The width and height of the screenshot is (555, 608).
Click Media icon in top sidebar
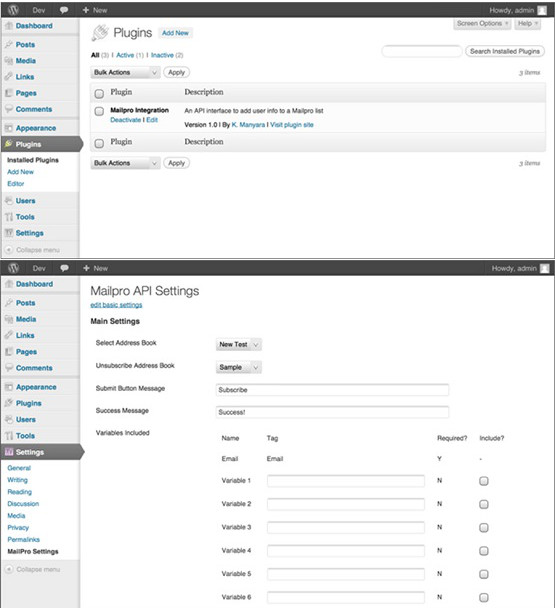tap(9, 60)
